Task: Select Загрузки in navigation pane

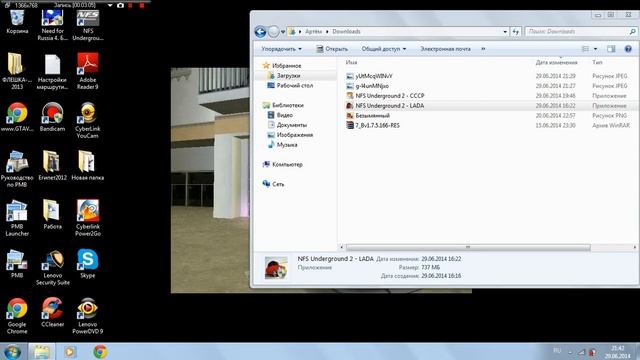Action: point(284,76)
